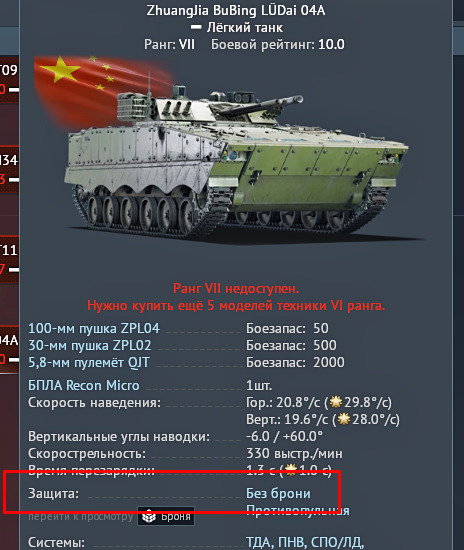Open the 100-мм пушка ZPL04 link

pos(94,328)
